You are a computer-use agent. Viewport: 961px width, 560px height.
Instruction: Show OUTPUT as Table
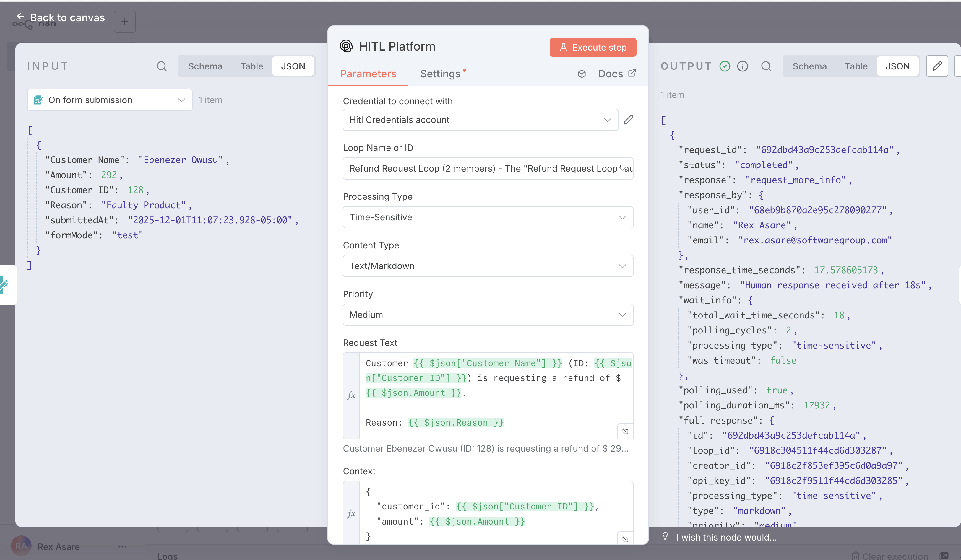(x=856, y=66)
